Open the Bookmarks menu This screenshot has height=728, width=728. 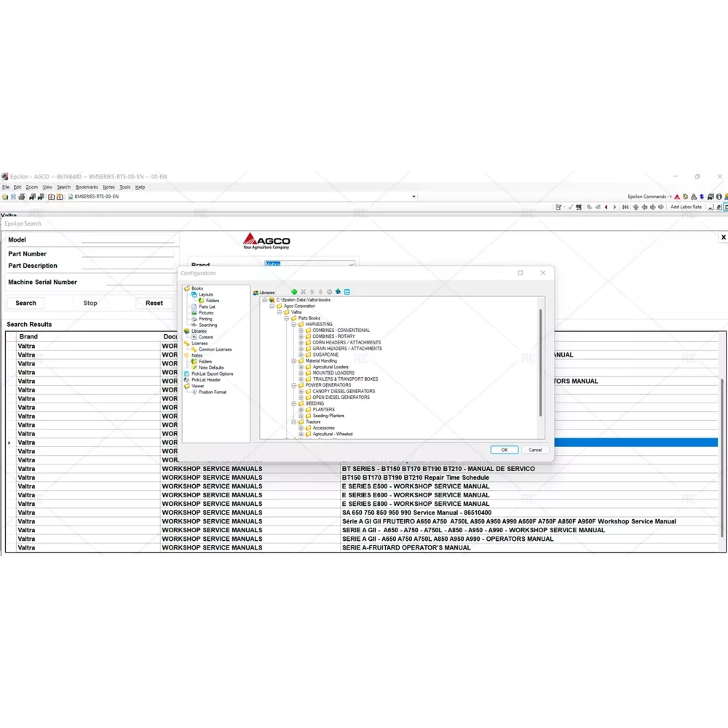(87, 187)
